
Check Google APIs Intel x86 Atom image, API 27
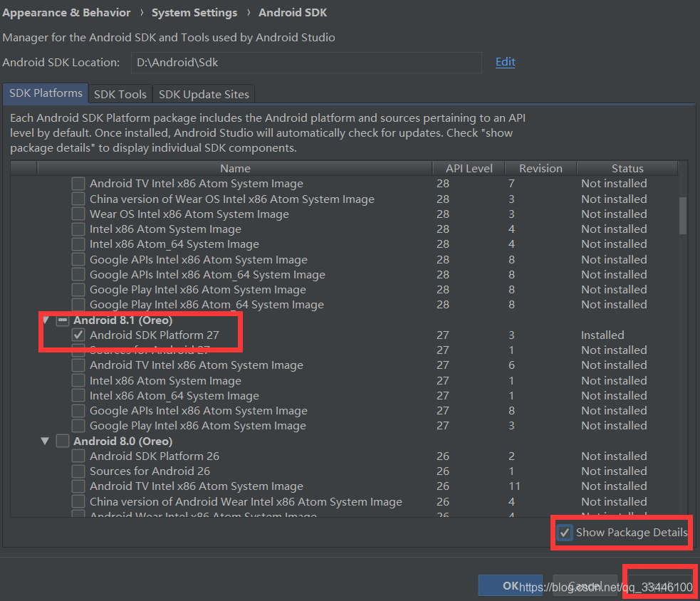click(78, 410)
